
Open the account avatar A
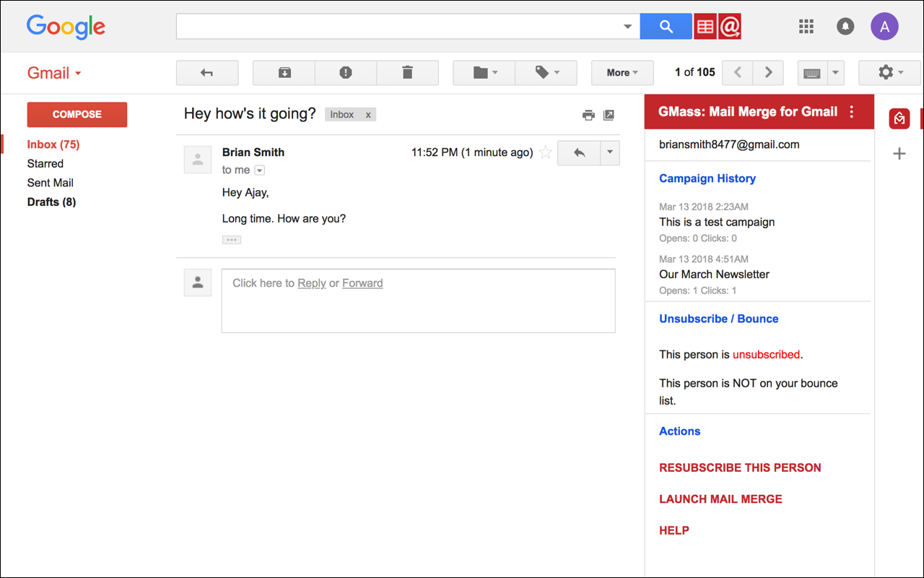[x=884, y=27]
